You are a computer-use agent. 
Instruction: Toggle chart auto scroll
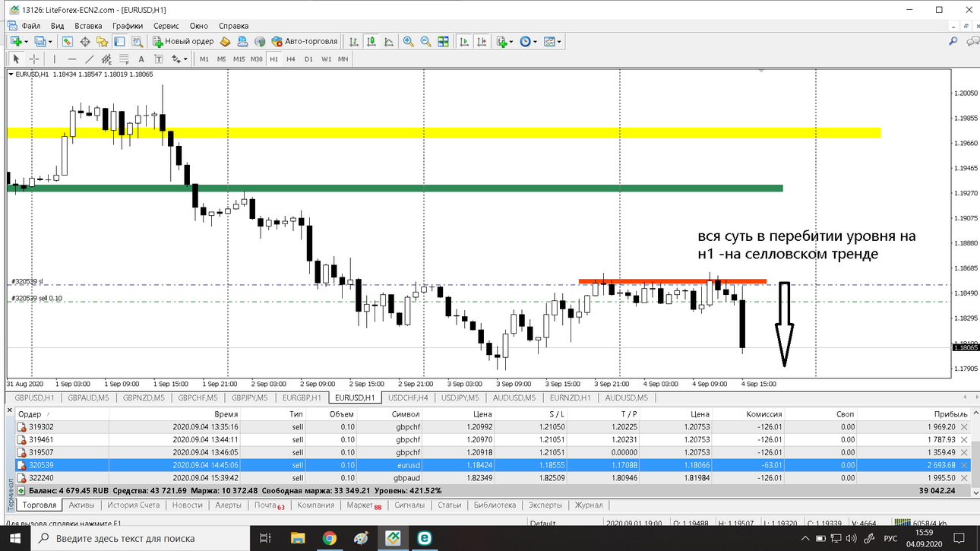click(463, 42)
